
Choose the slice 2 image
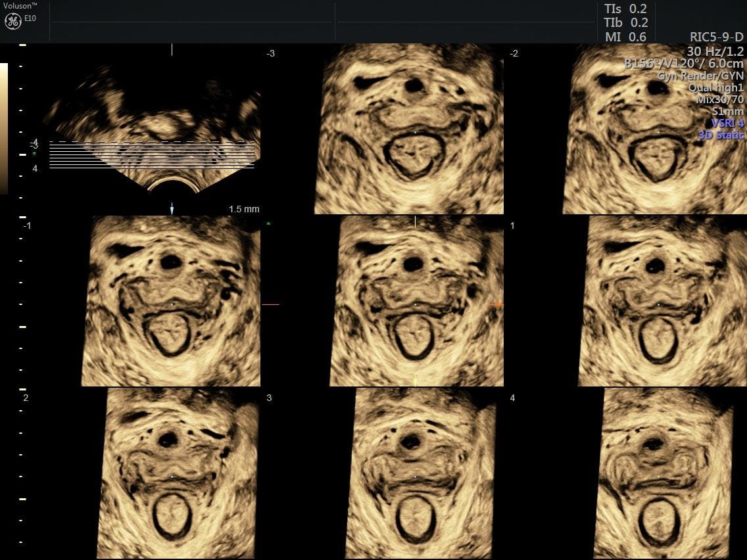pos(178,473)
